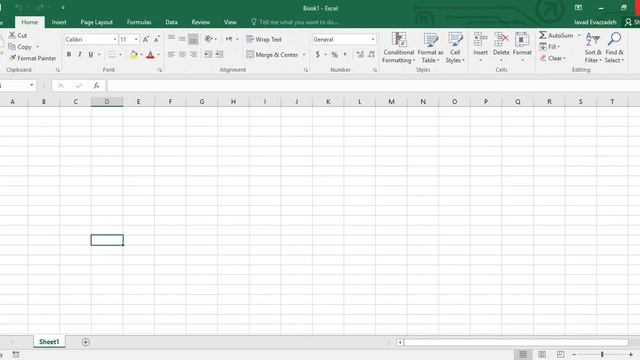Screen dimensions: 640x360
Task: Open the Borders dropdown arrow
Action: click(120, 55)
